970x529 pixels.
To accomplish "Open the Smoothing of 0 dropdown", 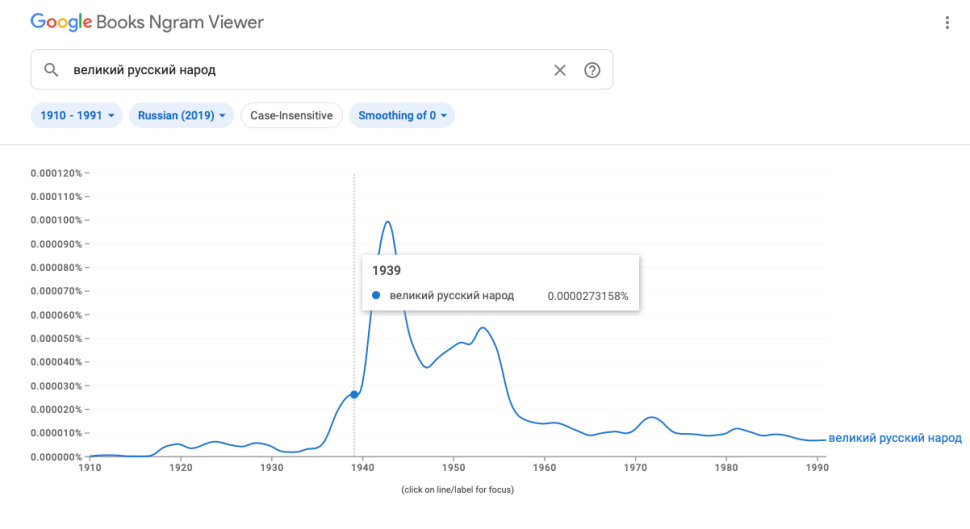I will 402,116.
